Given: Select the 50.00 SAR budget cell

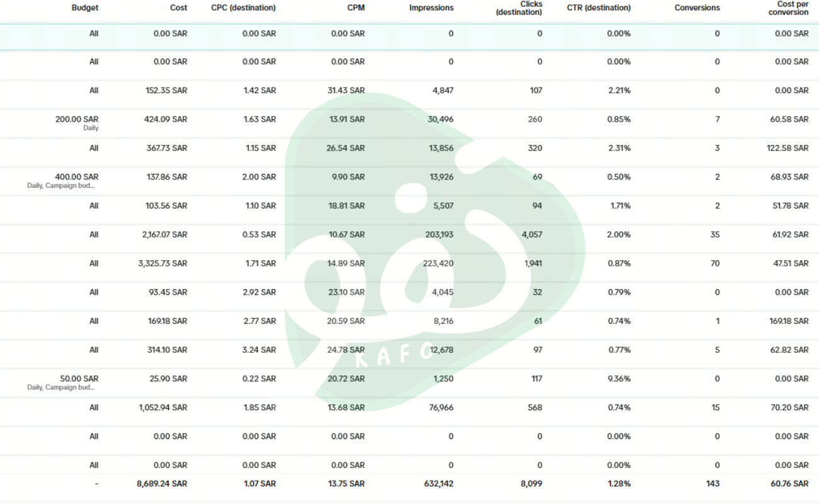Looking at the screenshot, I should 79,379.
